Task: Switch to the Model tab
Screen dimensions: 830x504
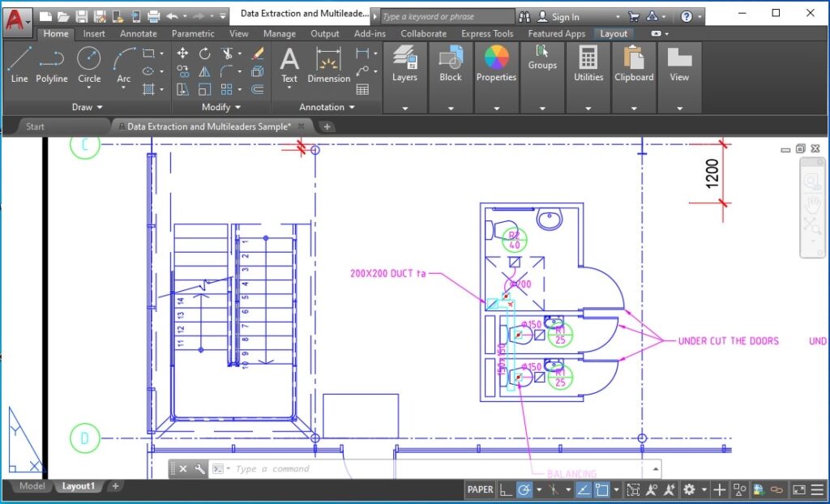Action: click(x=32, y=486)
